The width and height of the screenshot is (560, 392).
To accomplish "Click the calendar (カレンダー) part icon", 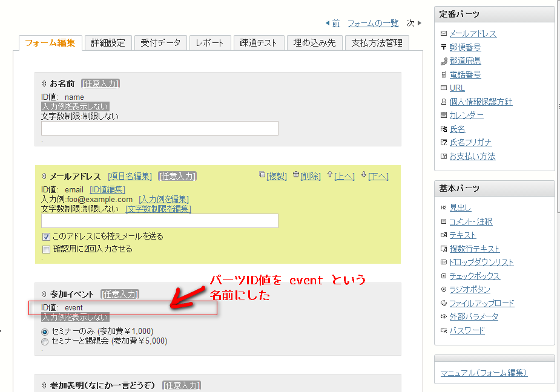I will (x=444, y=115).
